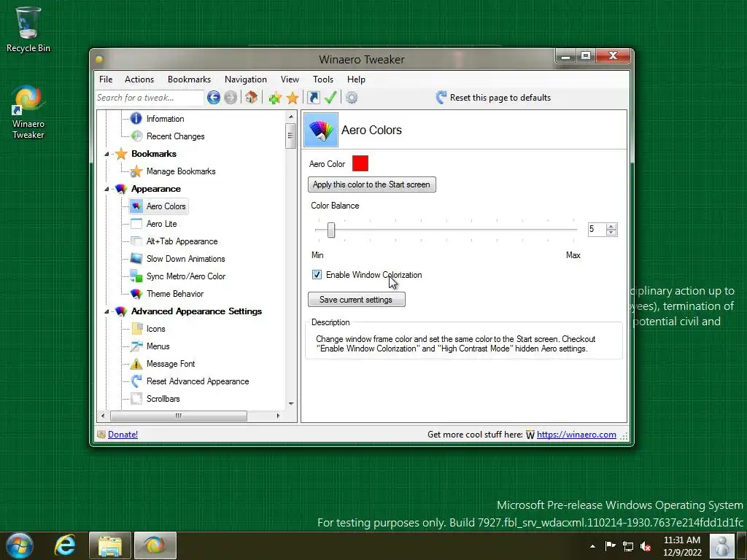Open the File menu

click(106, 79)
